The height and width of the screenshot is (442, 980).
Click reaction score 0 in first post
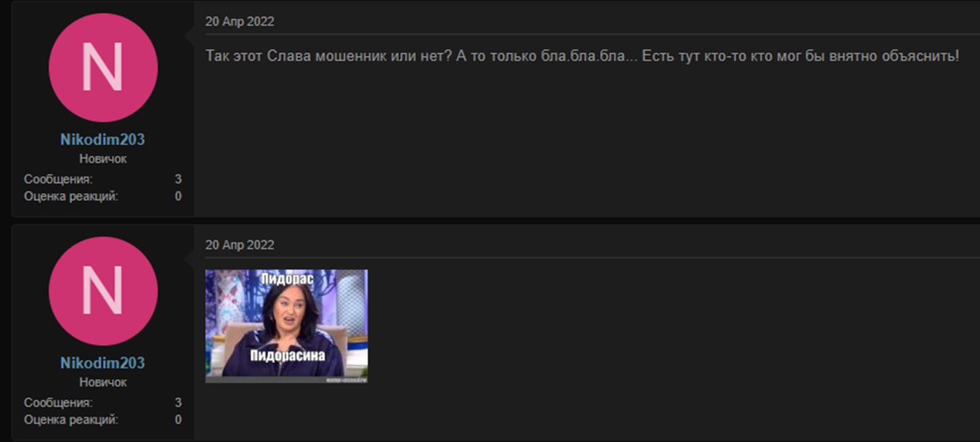point(178,196)
